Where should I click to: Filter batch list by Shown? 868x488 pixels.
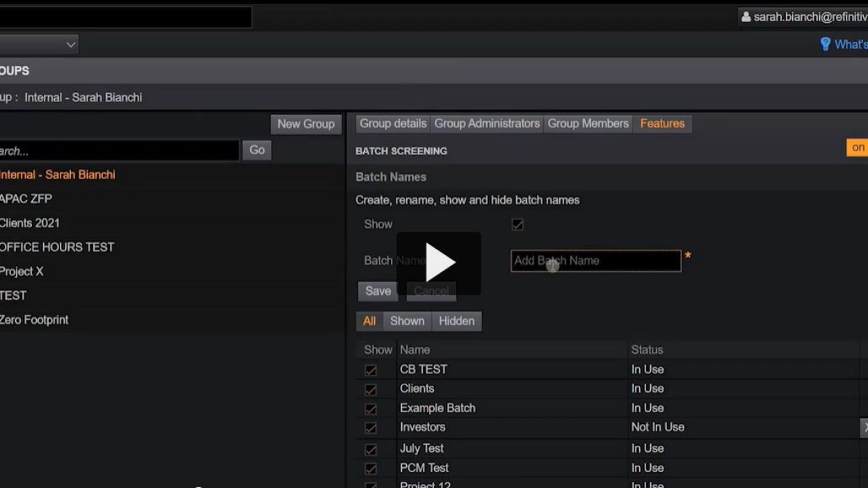click(x=407, y=321)
